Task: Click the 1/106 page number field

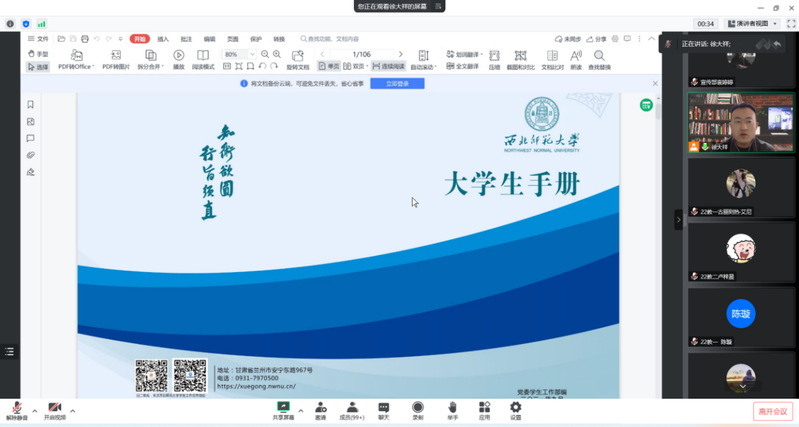Action: 361,54
